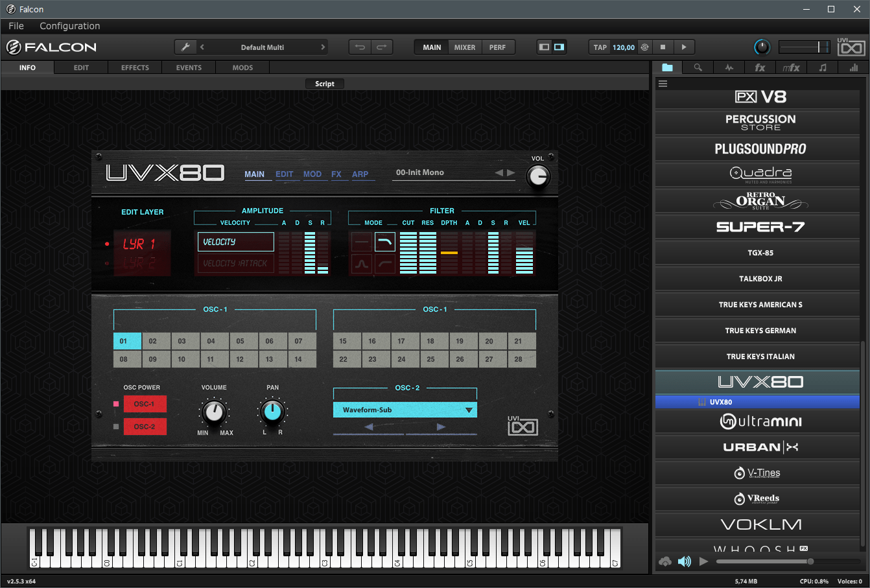Viewport: 870px width, 588px height.
Task: Switch to the EFFECTS tab
Action: coord(135,67)
